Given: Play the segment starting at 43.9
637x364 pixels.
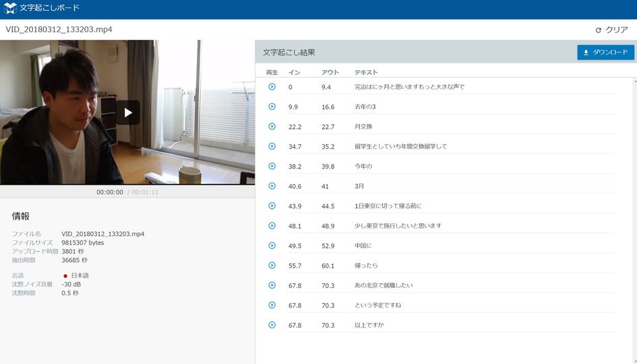Looking at the screenshot, I should tap(272, 206).
